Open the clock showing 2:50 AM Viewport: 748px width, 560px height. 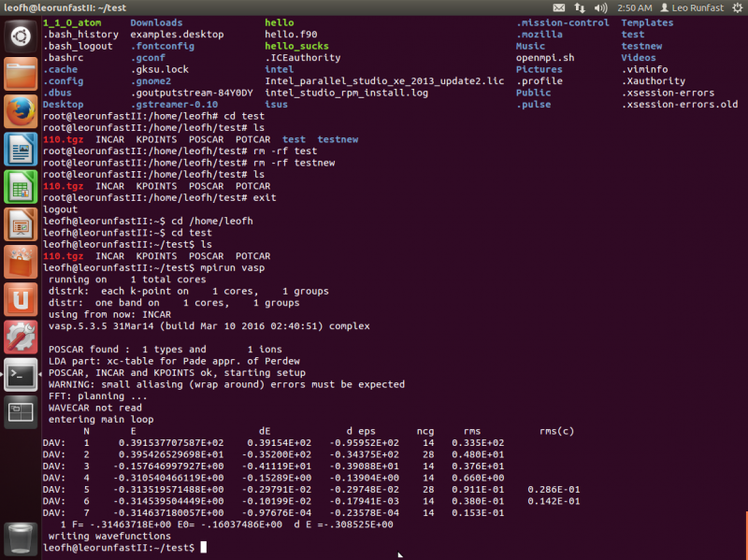635,7
